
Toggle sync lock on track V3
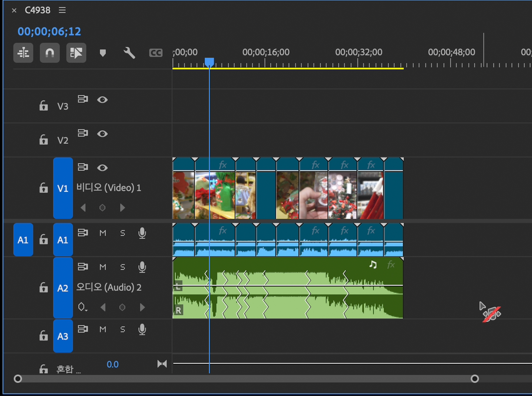pos(83,99)
